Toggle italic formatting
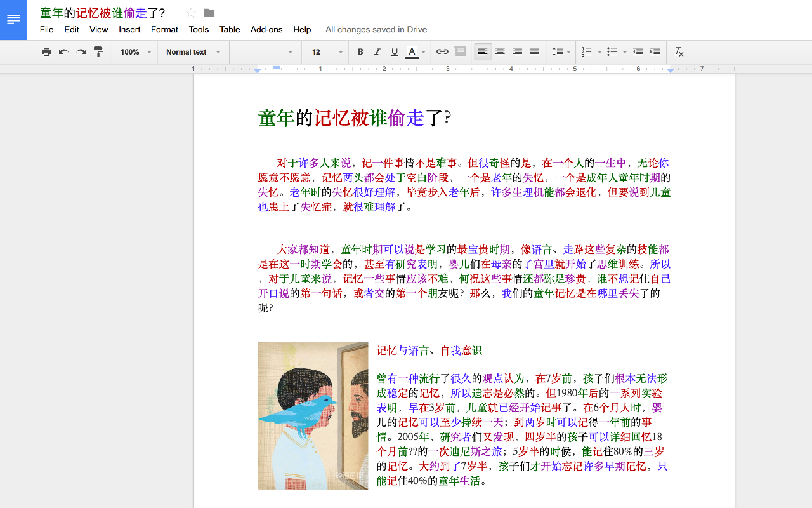The image size is (812, 508). pos(377,51)
